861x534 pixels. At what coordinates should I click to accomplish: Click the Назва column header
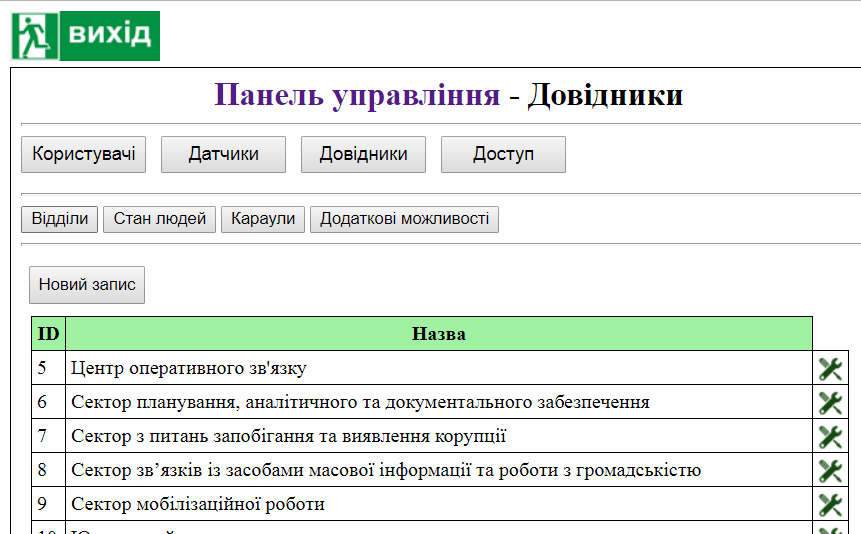point(438,334)
